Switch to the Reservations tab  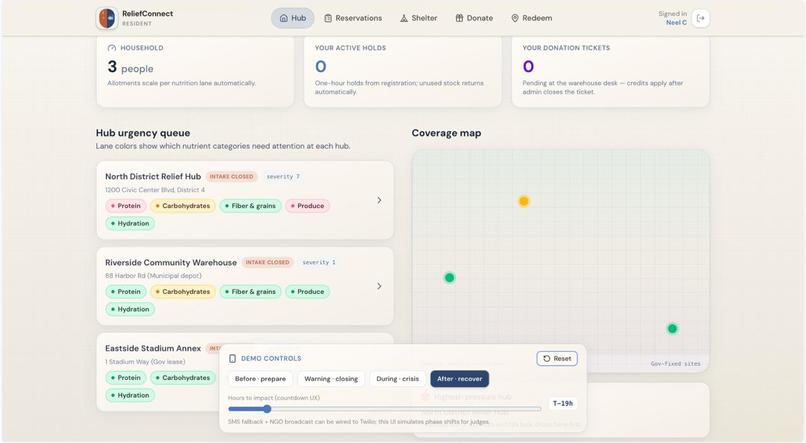click(x=353, y=18)
